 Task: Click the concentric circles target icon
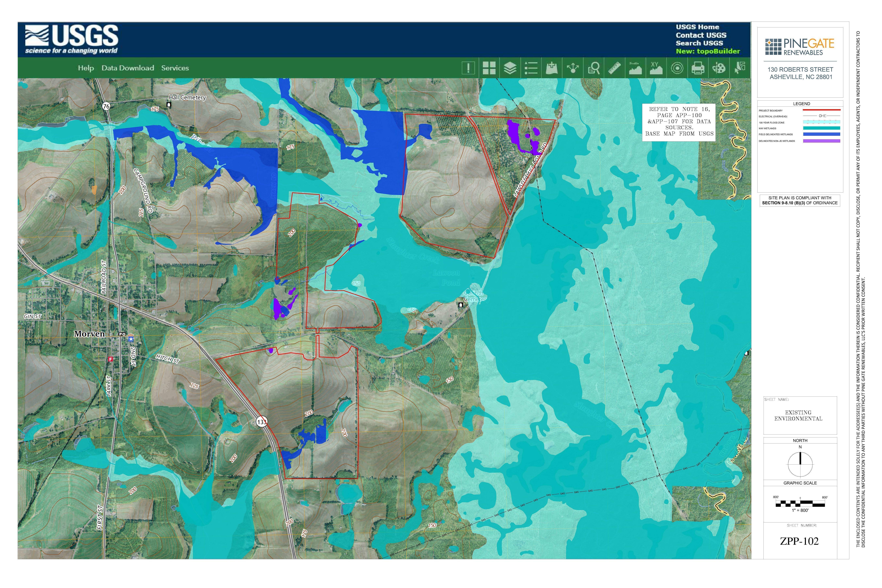(x=677, y=68)
